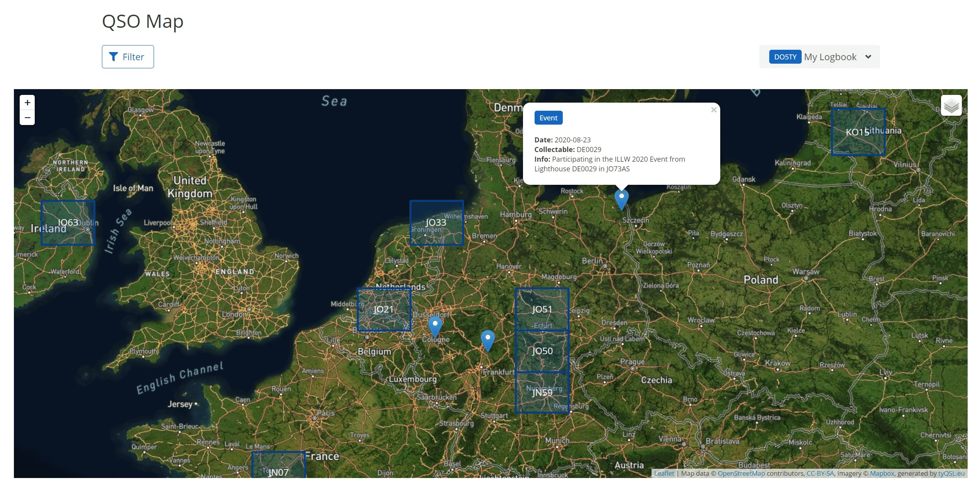Select the IO63 grid square over Ireland

(x=68, y=223)
